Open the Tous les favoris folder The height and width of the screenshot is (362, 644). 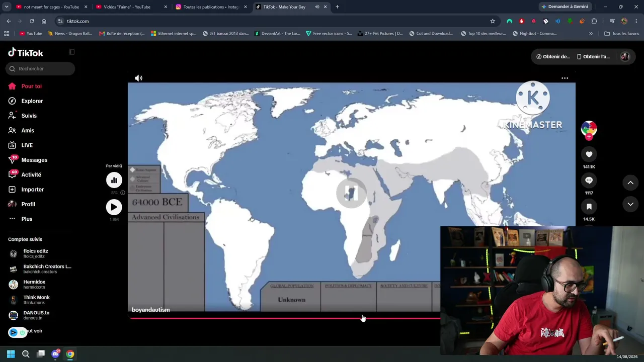click(x=622, y=34)
